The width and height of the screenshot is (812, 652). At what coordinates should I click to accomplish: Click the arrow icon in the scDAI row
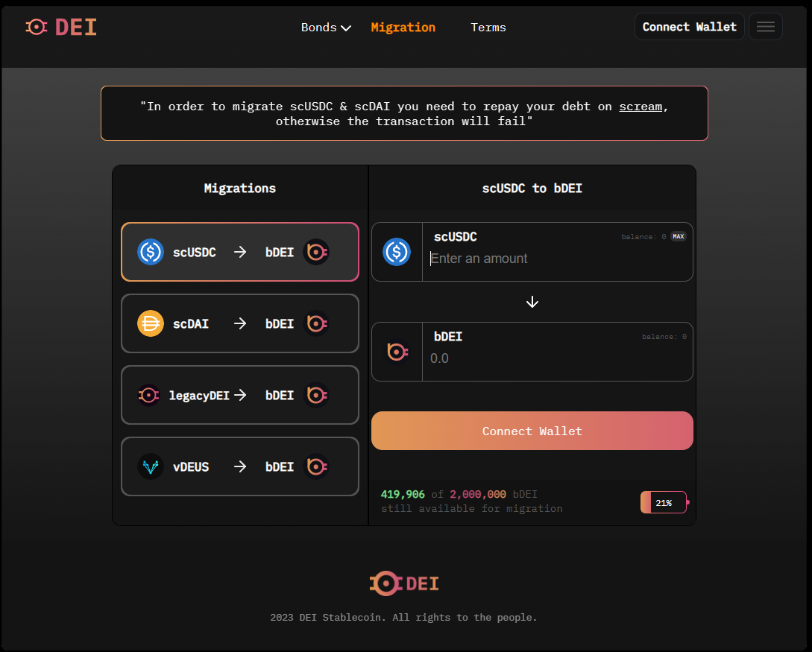click(x=240, y=323)
